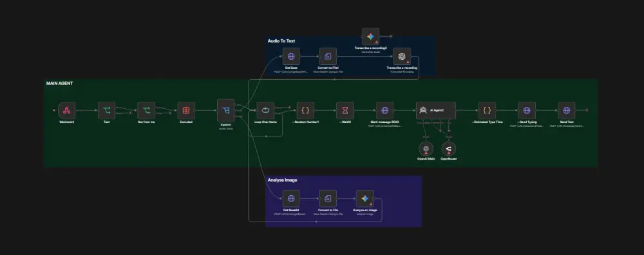Open the Send Typing HTTP node
This screenshot has height=255, width=644.
(527, 111)
